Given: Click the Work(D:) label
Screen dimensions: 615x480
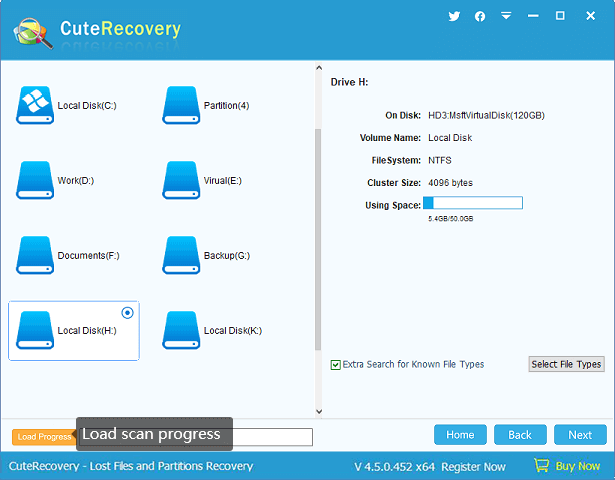Looking at the screenshot, I should click(x=76, y=180).
